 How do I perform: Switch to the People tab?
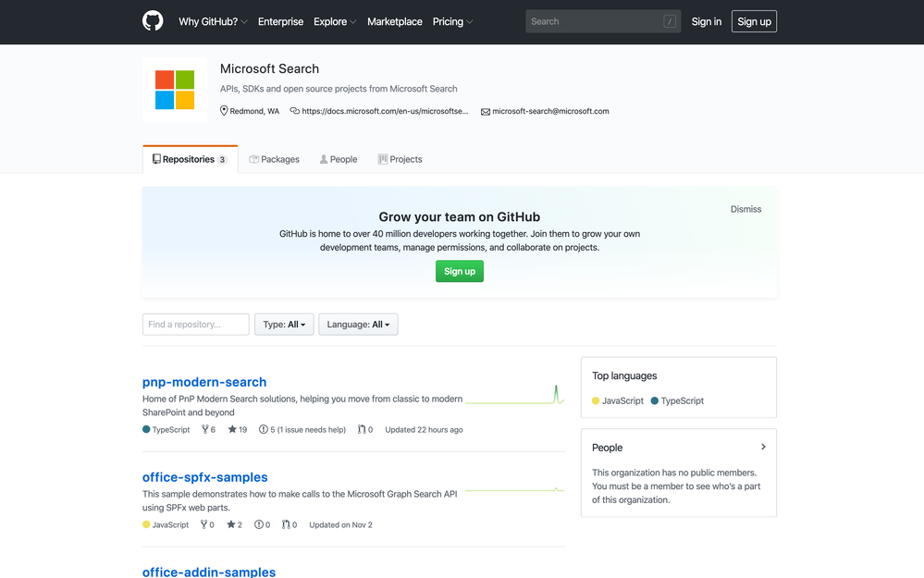[339, 159]
